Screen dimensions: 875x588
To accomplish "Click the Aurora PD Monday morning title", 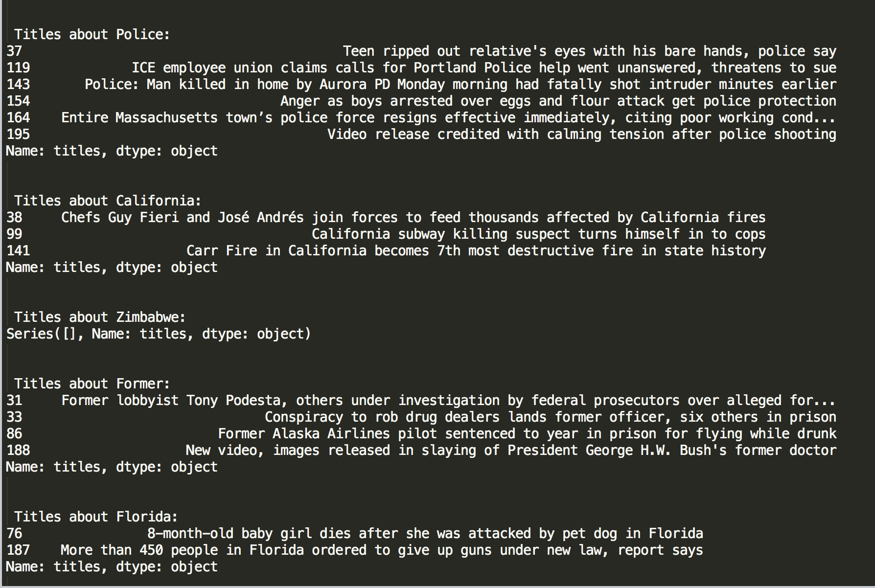I will (460, 85).
